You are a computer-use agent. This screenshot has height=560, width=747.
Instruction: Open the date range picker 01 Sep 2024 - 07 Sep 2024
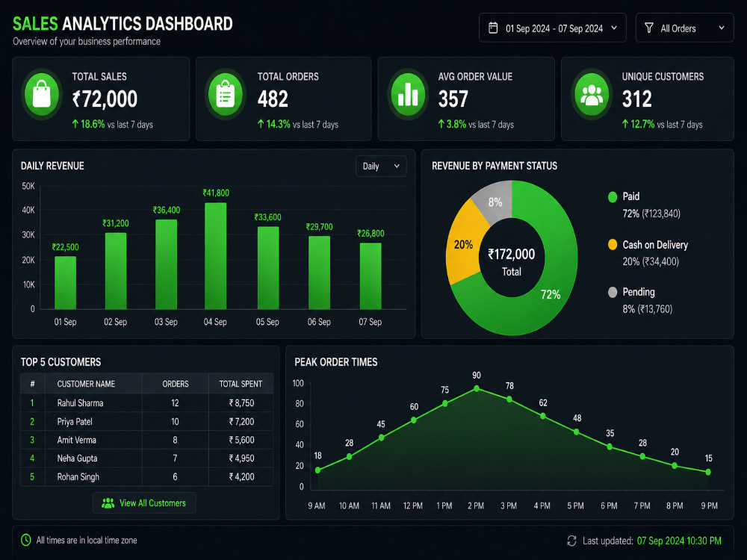pyautogui.click(x=552, y=28)
